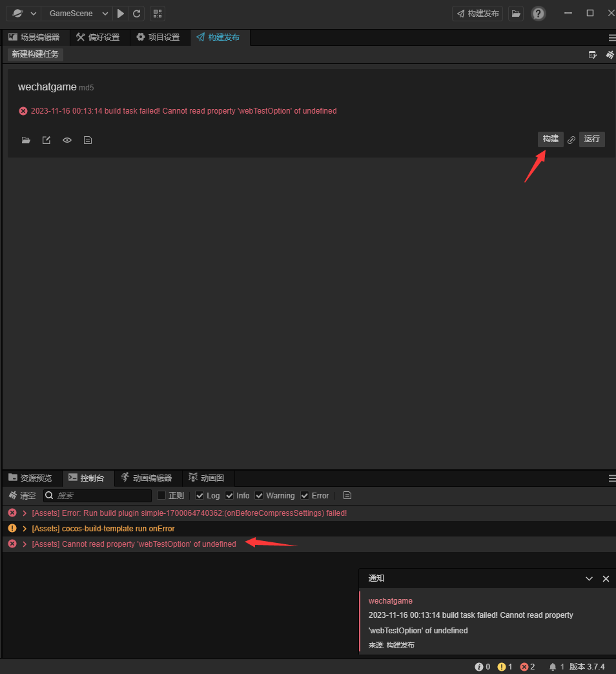
Task: Collapse the 通知 notification panel chevron
Action: [x=589, y=578]
